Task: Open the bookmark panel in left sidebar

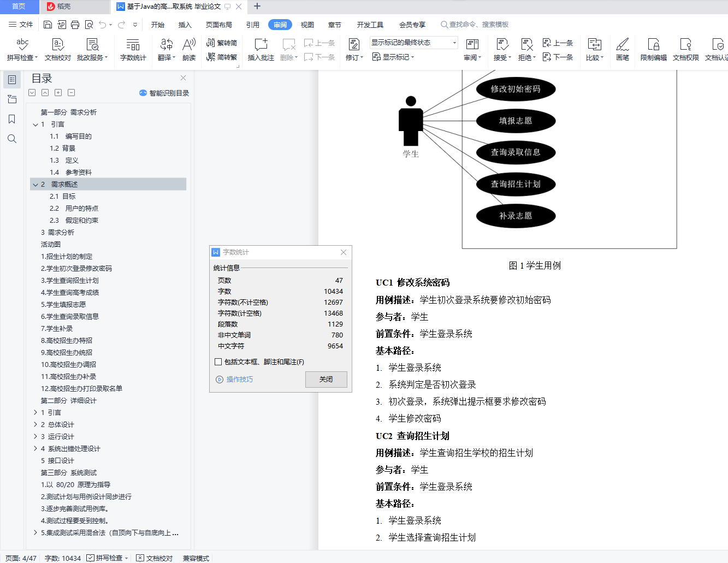Action: 12,119
